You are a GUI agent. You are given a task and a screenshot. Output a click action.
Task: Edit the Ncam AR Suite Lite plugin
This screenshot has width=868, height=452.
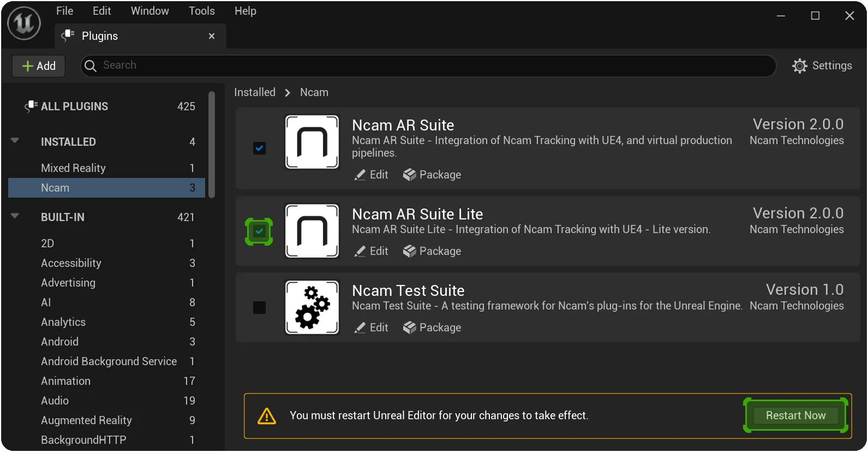click(x=372, y=251)
